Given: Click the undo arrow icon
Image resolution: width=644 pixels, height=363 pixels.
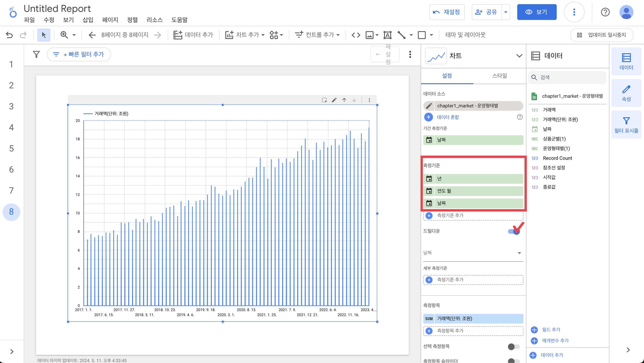Looking at the screenshot, I should tap(9, 35).
